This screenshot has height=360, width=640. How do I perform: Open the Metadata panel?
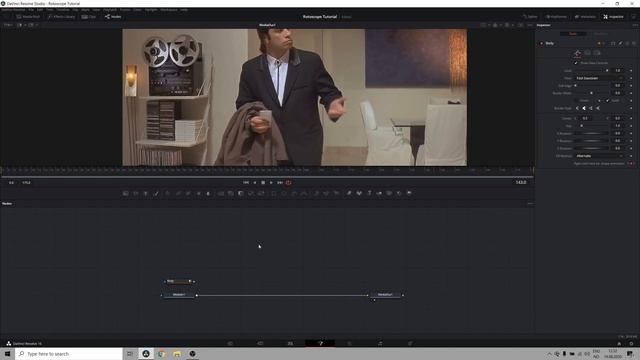coord(585,17)
